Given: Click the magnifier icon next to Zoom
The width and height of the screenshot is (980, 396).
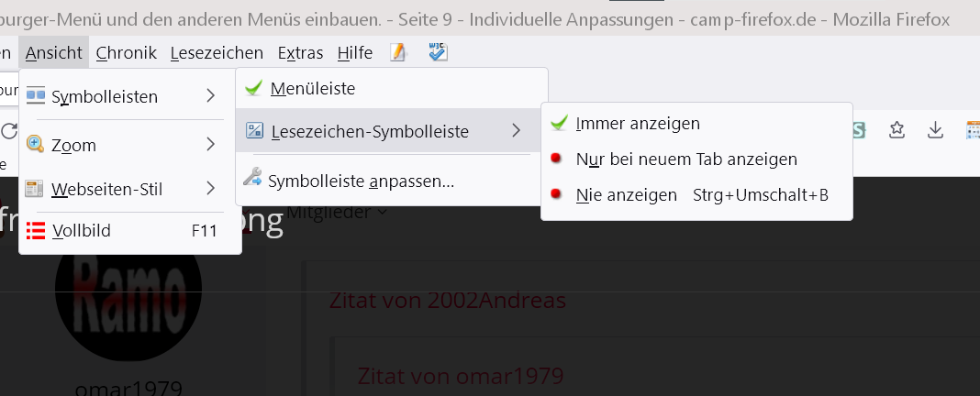Looking at the screenshot, I should 36,144.
